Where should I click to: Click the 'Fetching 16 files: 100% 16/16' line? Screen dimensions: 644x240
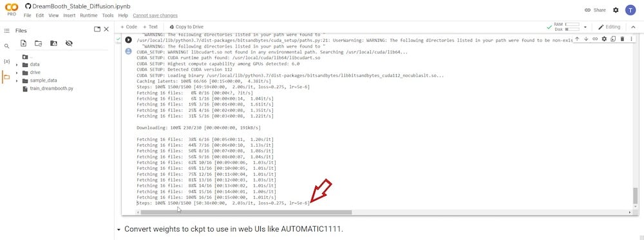(207, 197)
